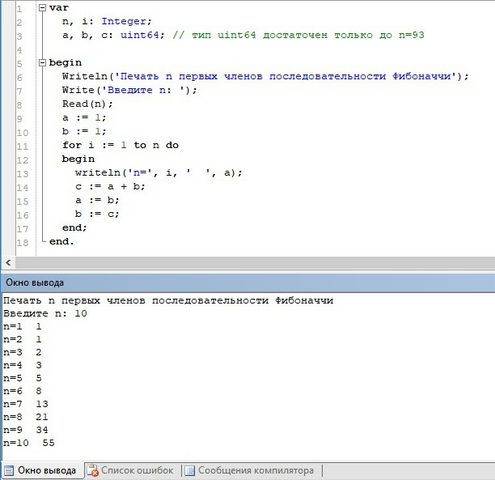Click the 'Введите n: 10' output line
The image size is (495, 480).
(x=45, y=314)
